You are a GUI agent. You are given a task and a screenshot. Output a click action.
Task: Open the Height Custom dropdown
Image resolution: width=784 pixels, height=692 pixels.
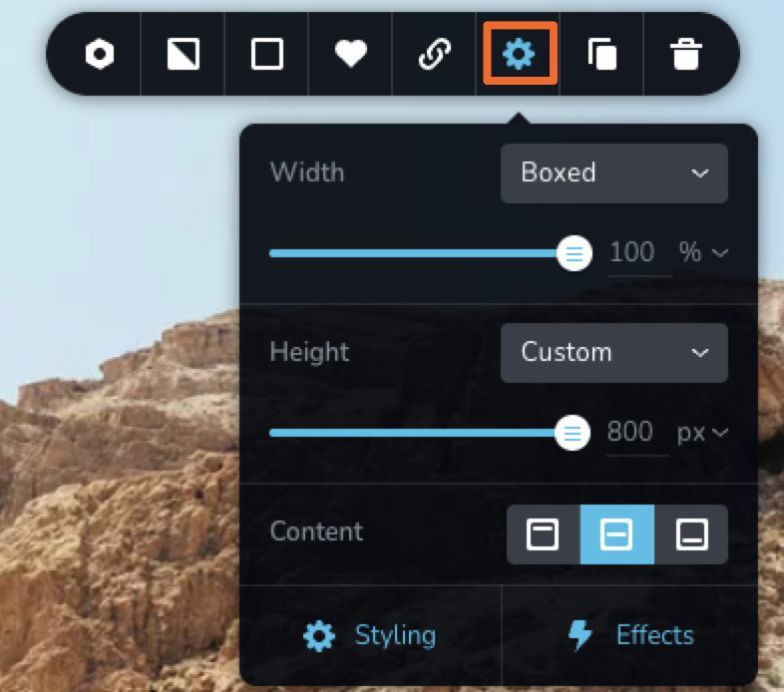613,352
